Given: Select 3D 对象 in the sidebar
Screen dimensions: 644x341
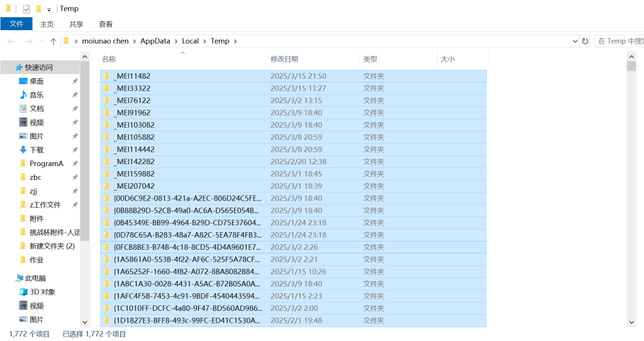Looking at the screenshot, I should 42,292.
